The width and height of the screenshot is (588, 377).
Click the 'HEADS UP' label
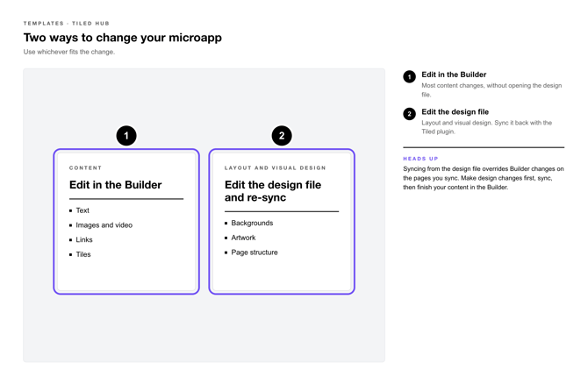(420, 159)
